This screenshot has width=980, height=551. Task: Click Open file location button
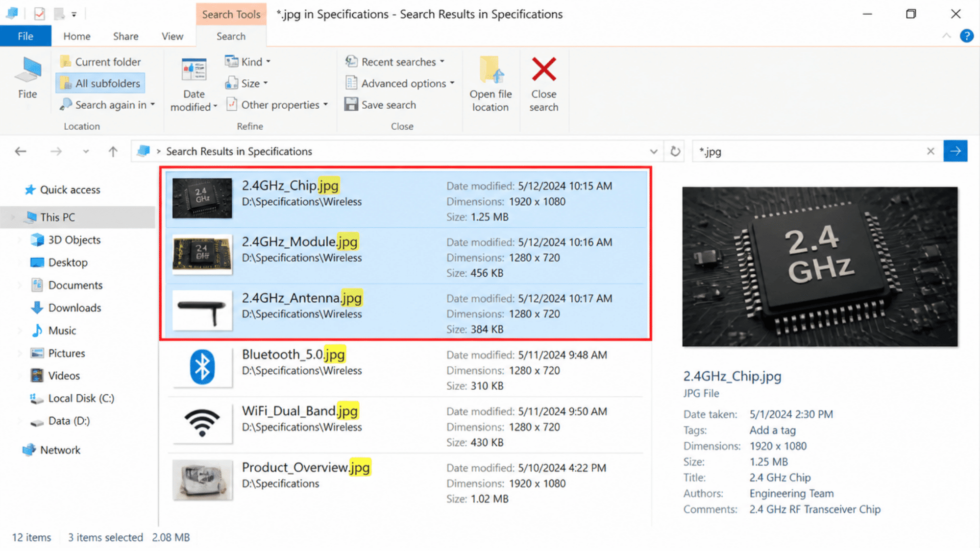pos(490,84)
